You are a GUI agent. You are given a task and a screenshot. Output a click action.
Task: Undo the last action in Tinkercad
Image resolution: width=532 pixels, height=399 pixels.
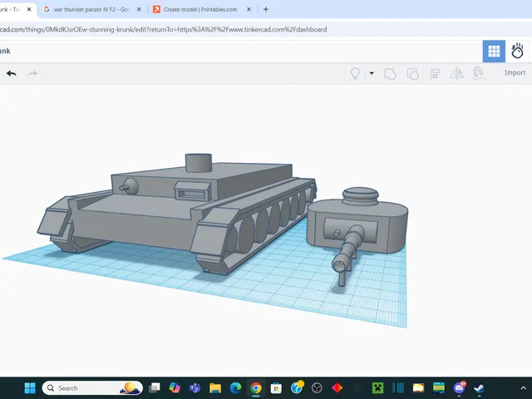11,73
